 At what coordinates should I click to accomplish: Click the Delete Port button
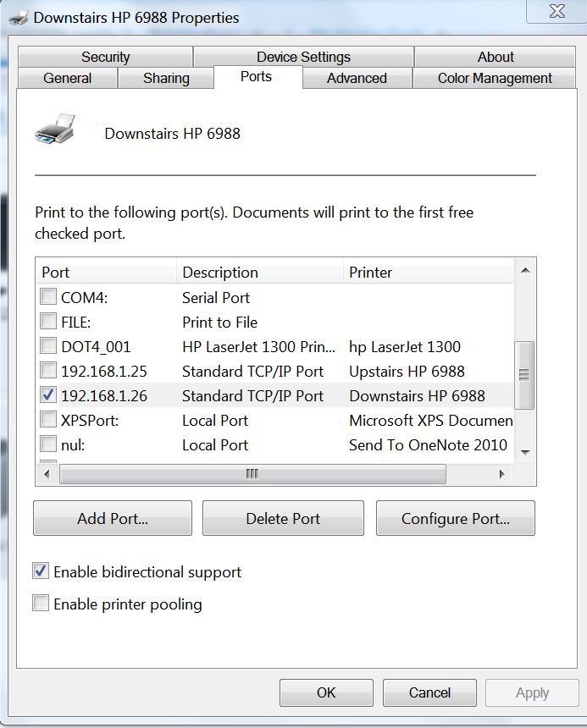point(283,518)
